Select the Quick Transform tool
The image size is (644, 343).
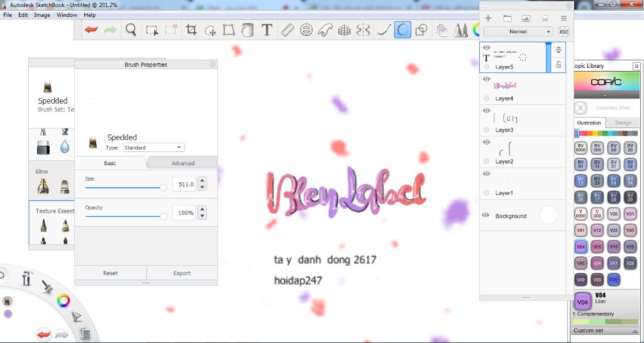pos(210,30)
